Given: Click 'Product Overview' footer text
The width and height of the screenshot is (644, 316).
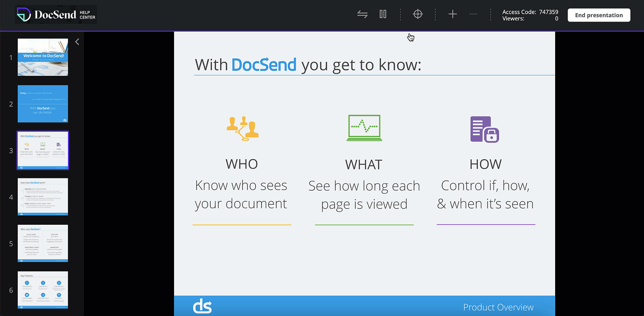Looking at the screenshot, I should 498,307.
